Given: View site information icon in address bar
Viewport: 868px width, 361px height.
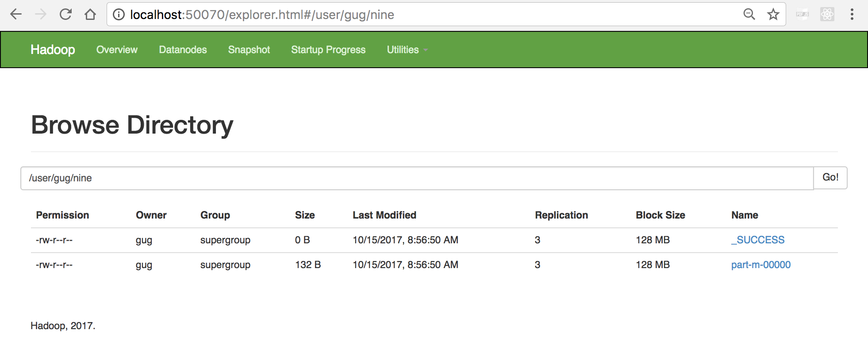Looking at the screenshot, I should [119, 15].
